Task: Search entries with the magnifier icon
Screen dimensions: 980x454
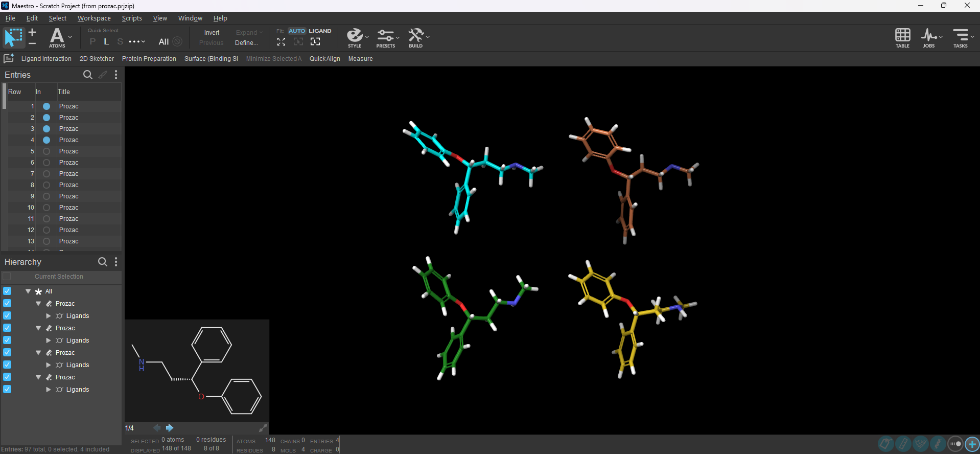Action: click(88, 75)
